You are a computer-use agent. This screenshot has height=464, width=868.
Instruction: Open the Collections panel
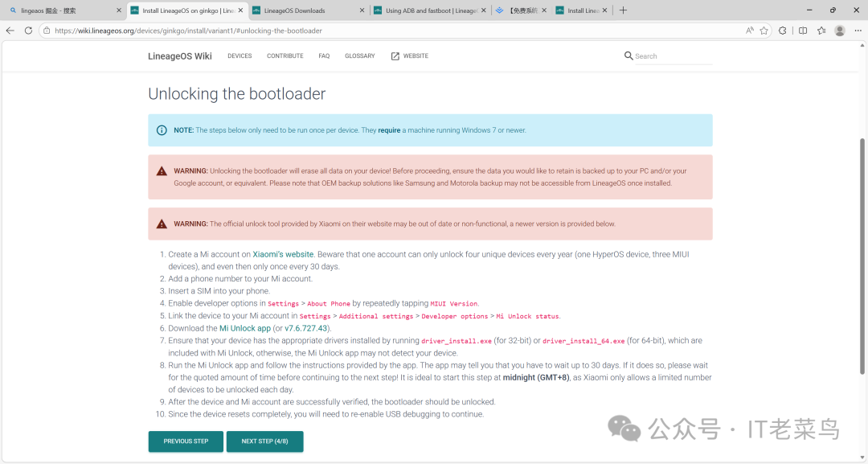822,30
